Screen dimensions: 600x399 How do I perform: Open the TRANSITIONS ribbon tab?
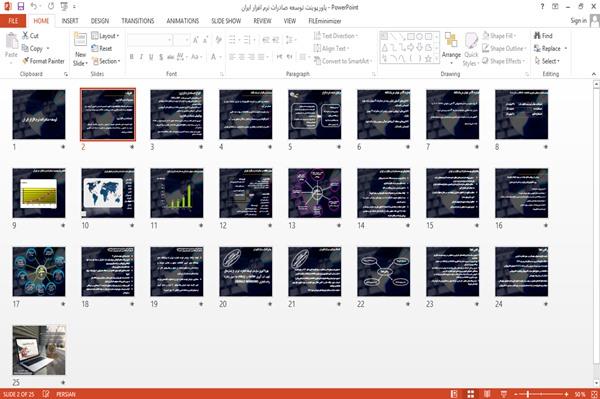coord(138,21)
